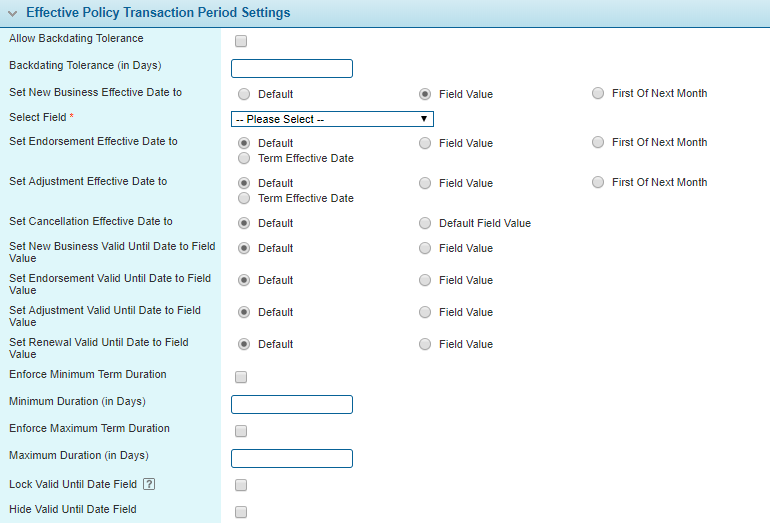Viewport: 770px width, 523px height.
Task: Set New Business Valid Until Date to Field Value
Action: [x=425, y=248]
